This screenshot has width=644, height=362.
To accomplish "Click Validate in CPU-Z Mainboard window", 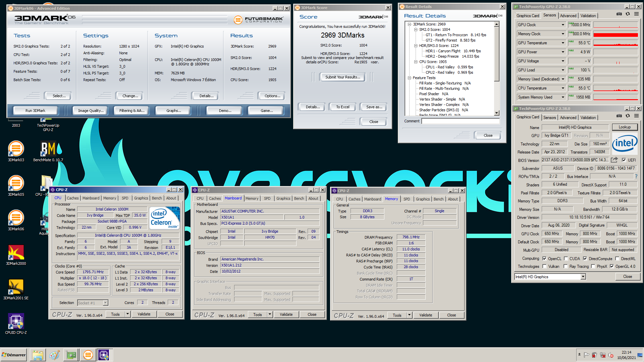I will (x=286, y=314).
